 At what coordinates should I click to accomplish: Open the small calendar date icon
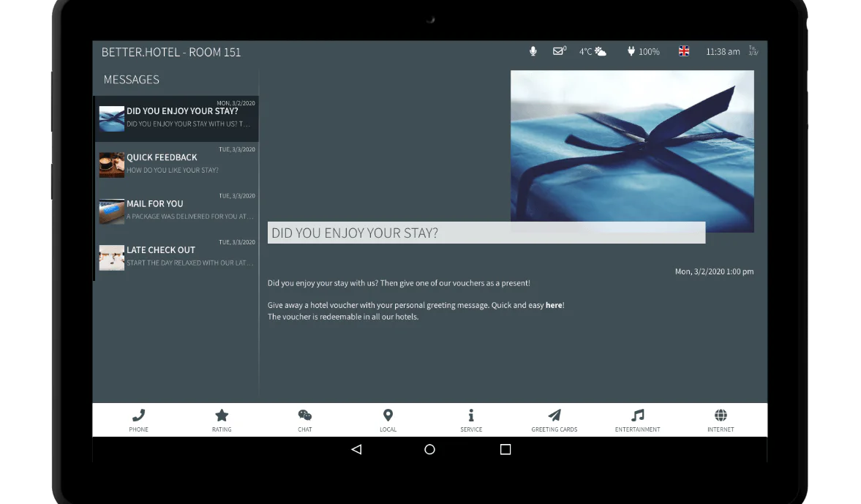(753, 50)
